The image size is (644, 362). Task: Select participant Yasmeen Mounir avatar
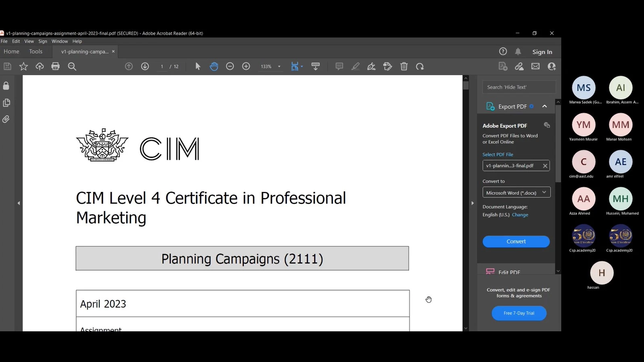tap(583, 125)
